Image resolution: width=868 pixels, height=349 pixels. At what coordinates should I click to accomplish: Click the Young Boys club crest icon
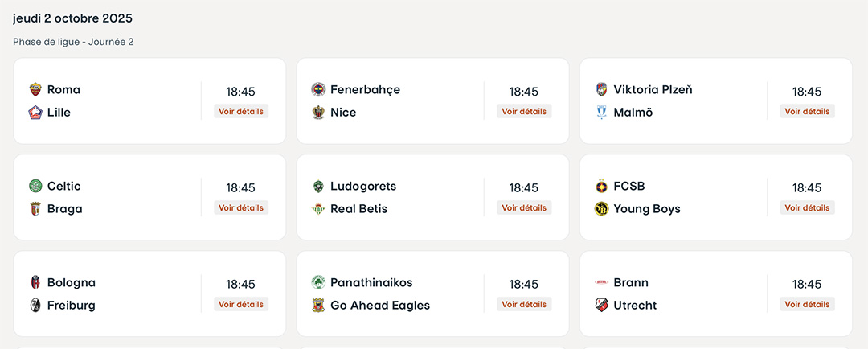tap(601, 209)
